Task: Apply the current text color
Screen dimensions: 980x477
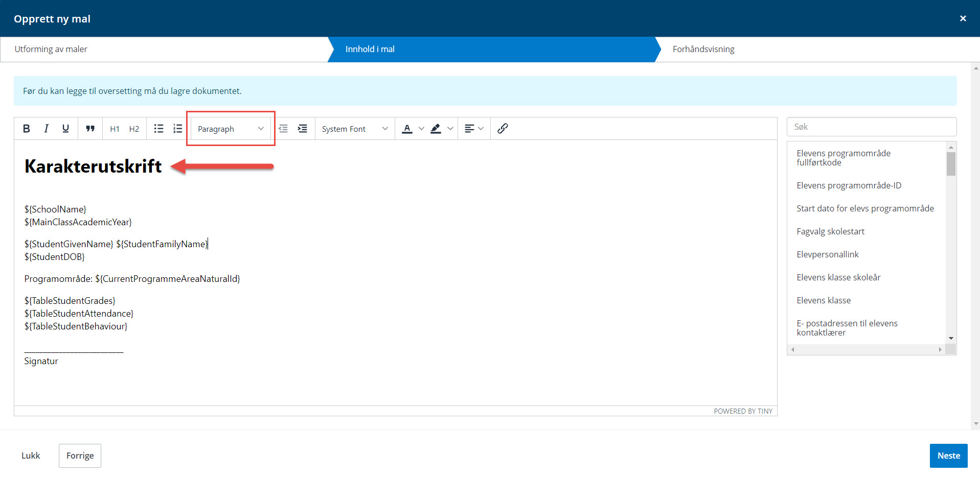Action: pyautogui.click(x=407, y=129)
